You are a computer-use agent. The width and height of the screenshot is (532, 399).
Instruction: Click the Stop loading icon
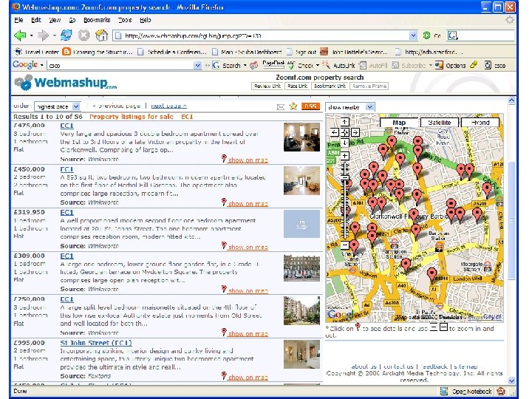(x=83, y=35)
